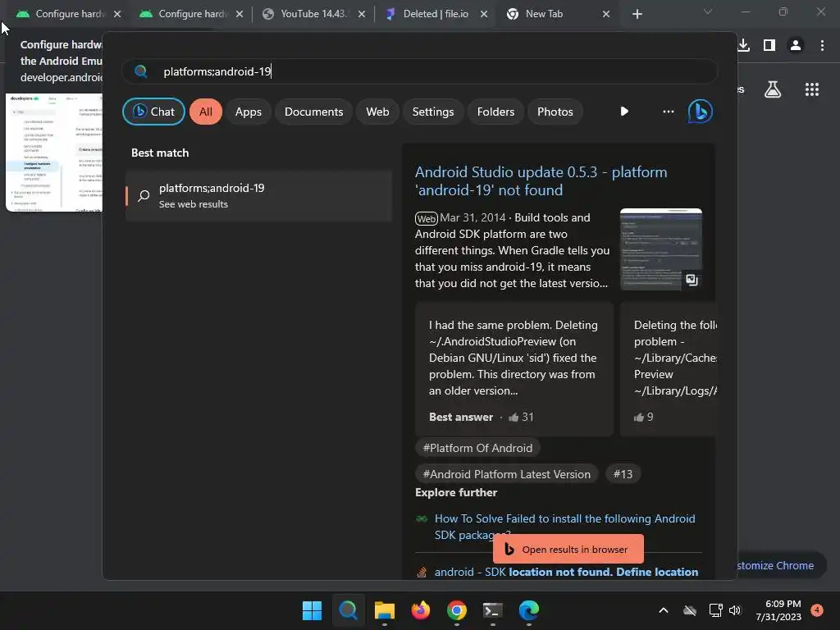Switch to the Settings filter
This screenshot has height=630, width=840.
coord(433,112)
